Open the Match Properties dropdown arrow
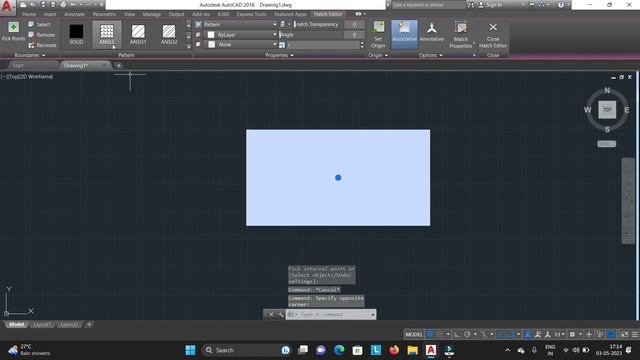Image resolution: width=640 pixels, height=360 pixels. click(x=474, y=43)
